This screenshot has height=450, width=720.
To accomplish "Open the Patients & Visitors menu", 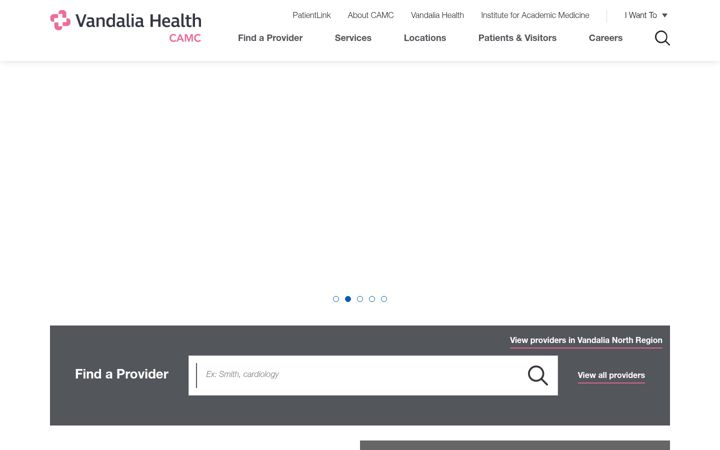I will point(518,38).
